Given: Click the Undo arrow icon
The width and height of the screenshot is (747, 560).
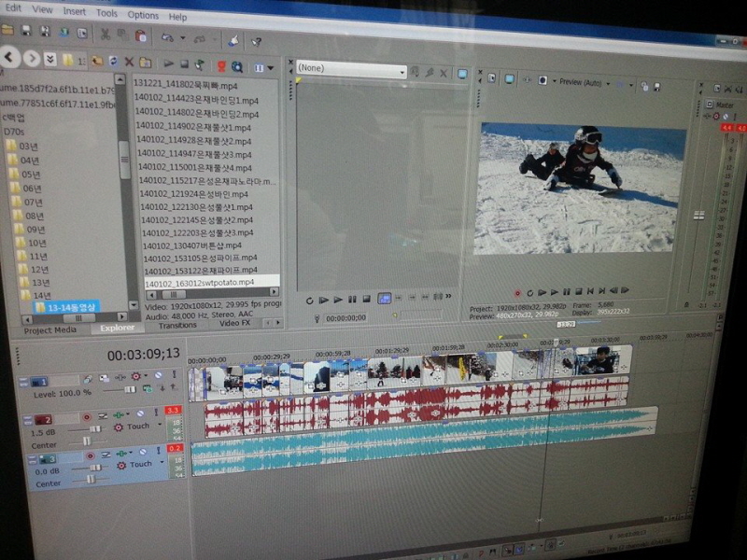Looking at the screenshot, I should point(167,37).
